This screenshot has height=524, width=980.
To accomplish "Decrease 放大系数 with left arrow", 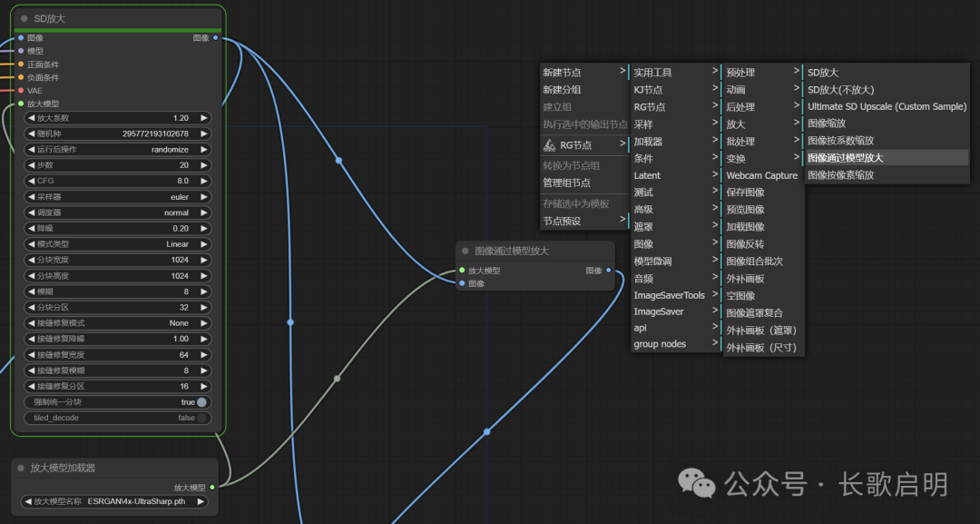I will (31, 118).
